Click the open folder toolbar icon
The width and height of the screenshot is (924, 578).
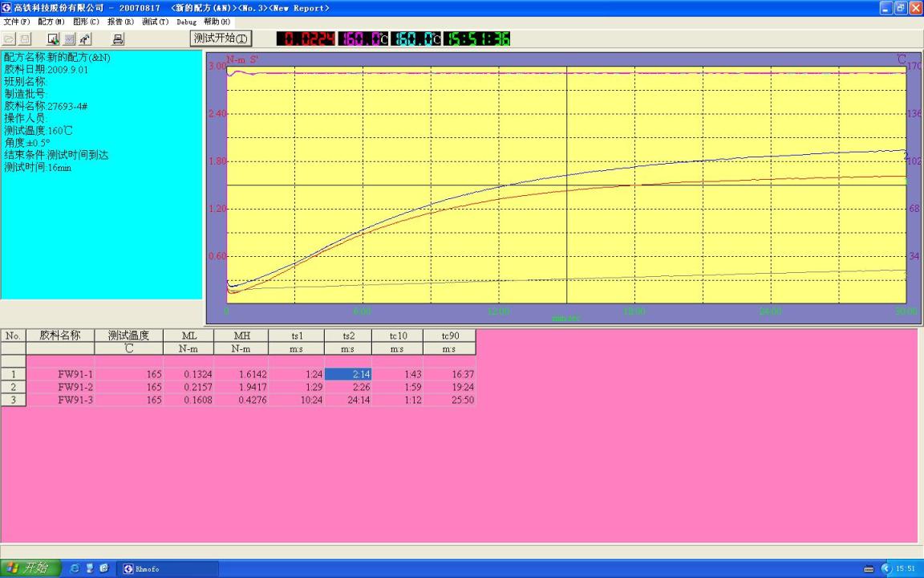(x=9, y=39)
